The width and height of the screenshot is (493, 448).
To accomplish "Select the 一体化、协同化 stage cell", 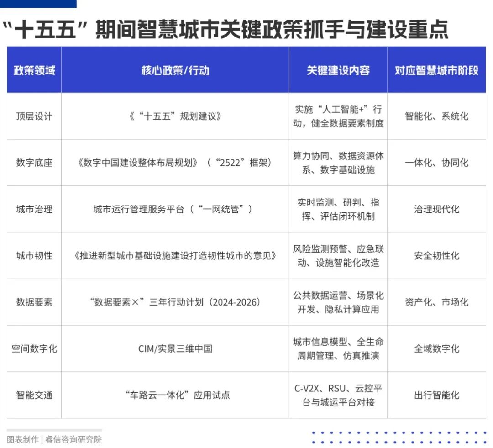I will click(436, 163).
